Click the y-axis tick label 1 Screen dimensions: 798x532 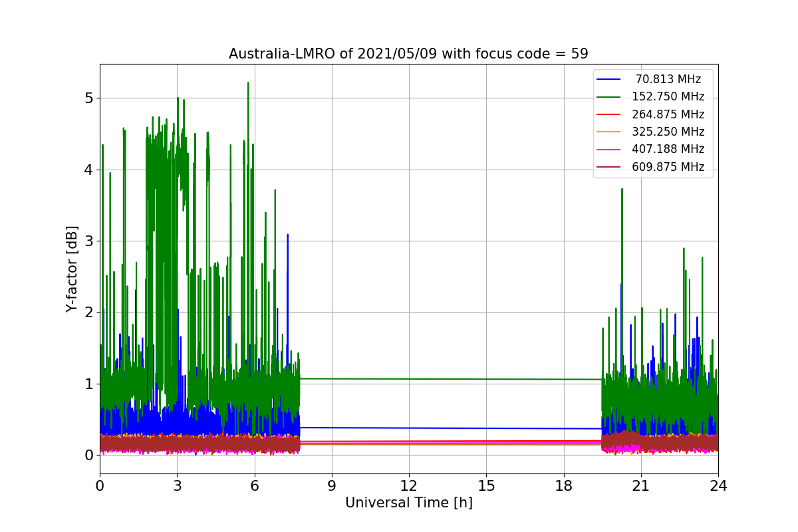pos(88,384)
